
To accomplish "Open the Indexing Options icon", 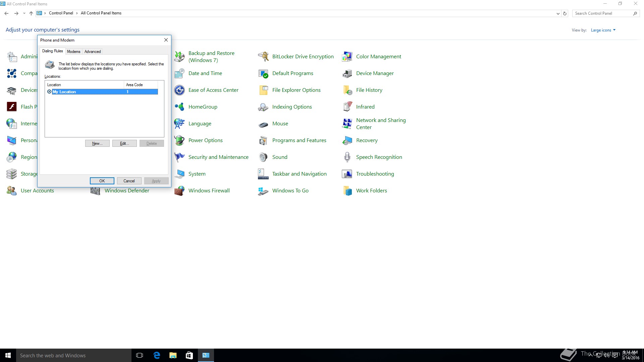I will point(263,107).
